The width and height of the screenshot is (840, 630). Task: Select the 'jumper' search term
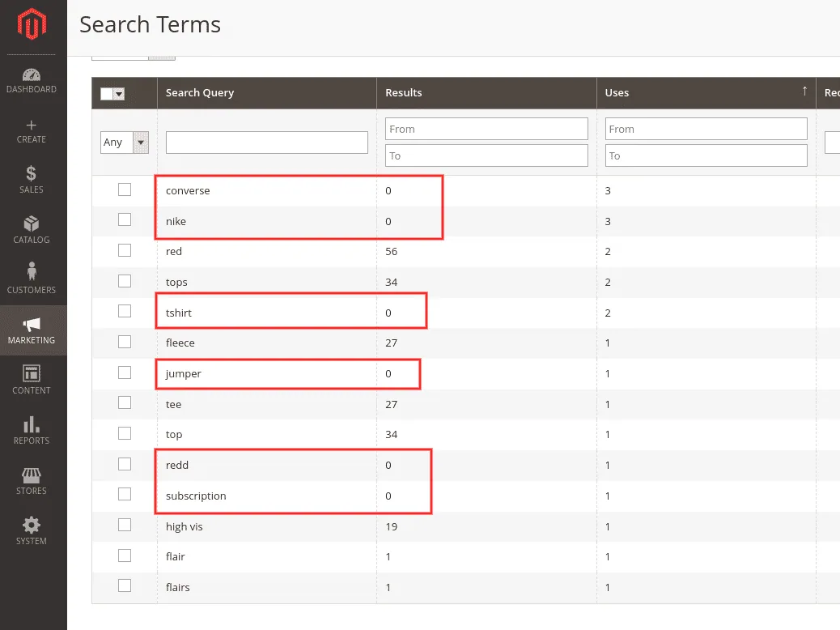tap(183, 374)
